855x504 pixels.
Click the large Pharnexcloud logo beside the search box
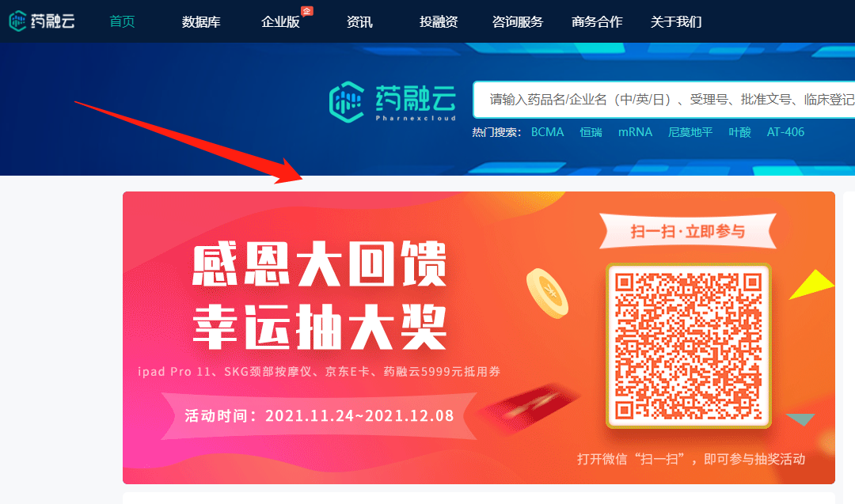point(393,101)
